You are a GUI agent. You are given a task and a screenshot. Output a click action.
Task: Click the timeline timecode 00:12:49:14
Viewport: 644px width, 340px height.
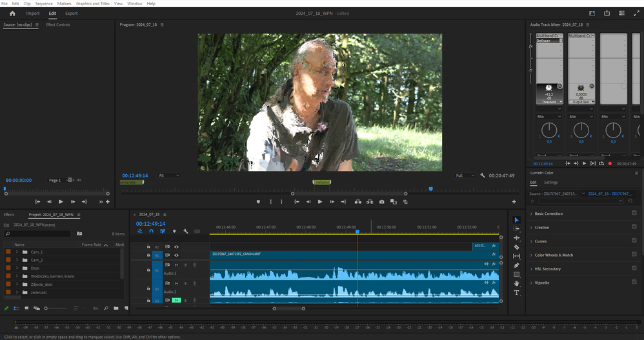click(x=151, y=224)
